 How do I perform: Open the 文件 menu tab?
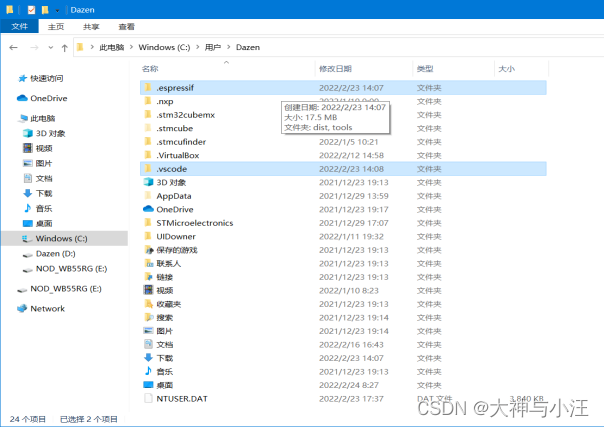(20, 26)
